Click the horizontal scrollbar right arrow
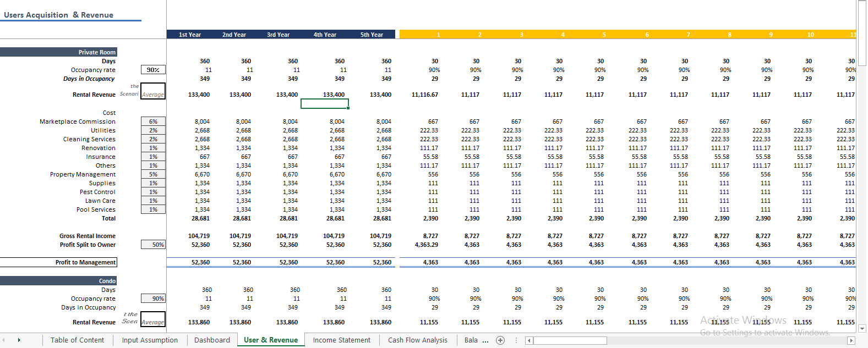The image size is (868, 348). (x=851, y=340)
